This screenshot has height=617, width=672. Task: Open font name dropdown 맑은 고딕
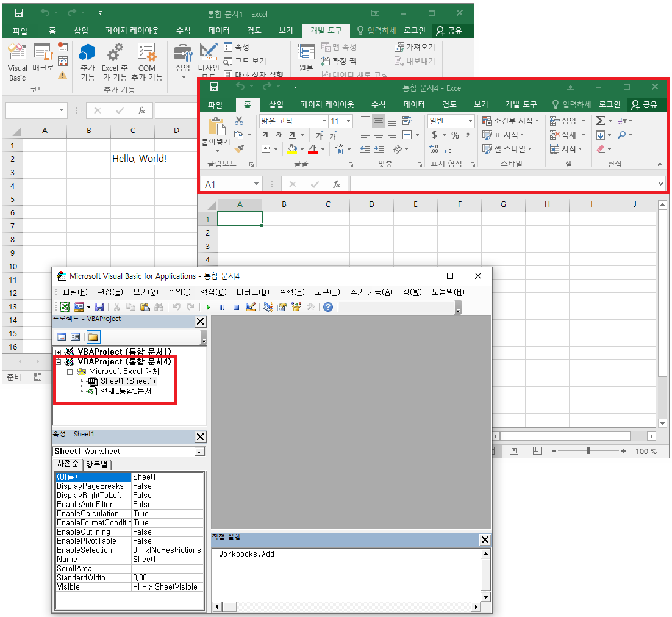tap(324, 121)
